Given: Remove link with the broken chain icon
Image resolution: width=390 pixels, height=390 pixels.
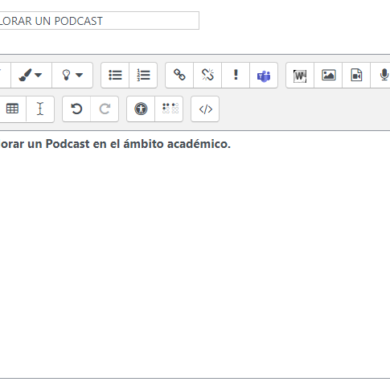Looking at the screenshot, I should 207,75.
